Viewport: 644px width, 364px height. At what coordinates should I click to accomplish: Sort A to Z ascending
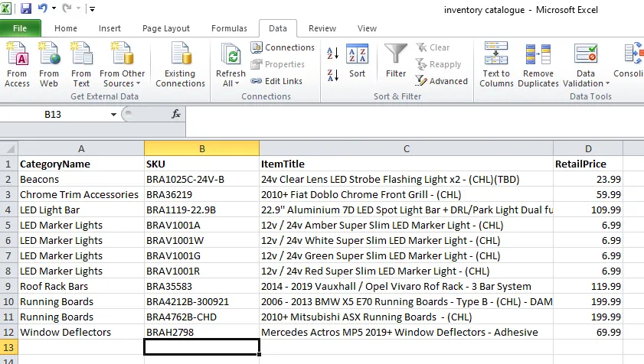point(332,54)
